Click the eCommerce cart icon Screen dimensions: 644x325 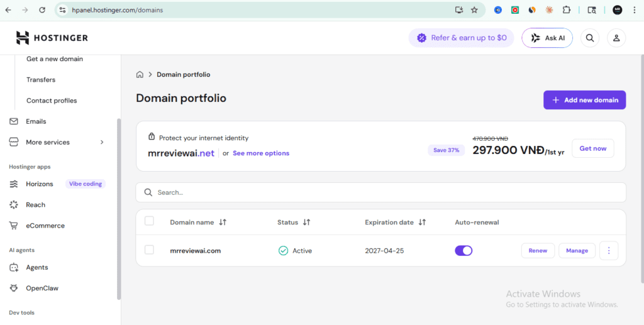tap(14, 226)
